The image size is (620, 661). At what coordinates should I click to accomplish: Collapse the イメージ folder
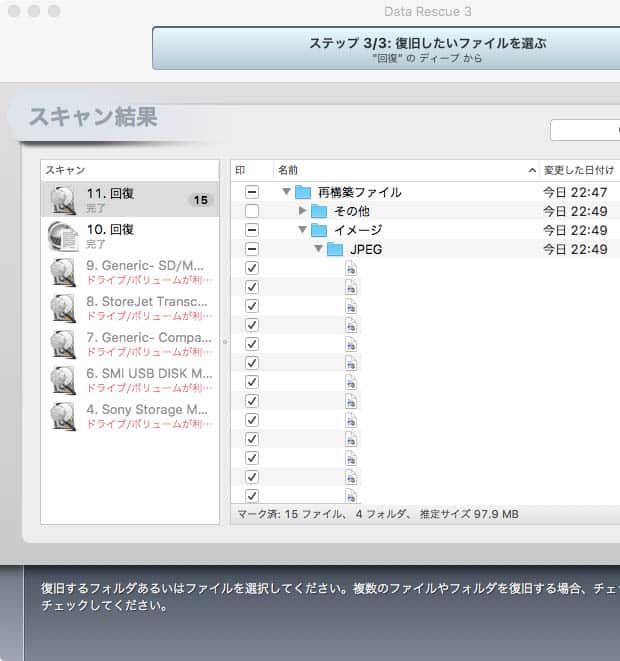click(x=303, y=230)
